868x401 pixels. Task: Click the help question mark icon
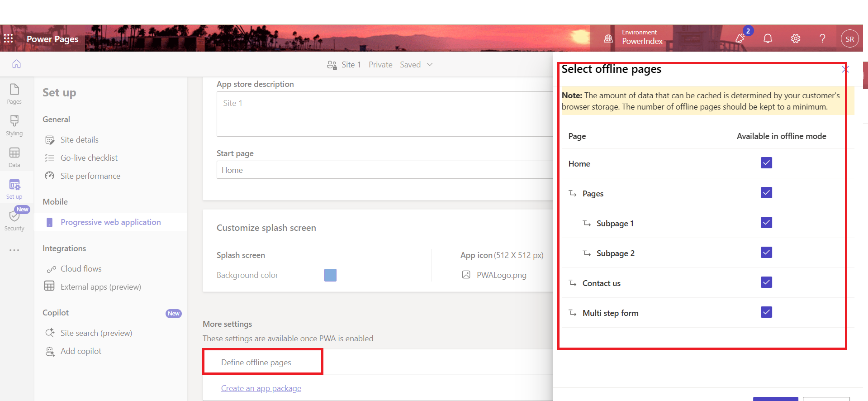coord(822,38)
